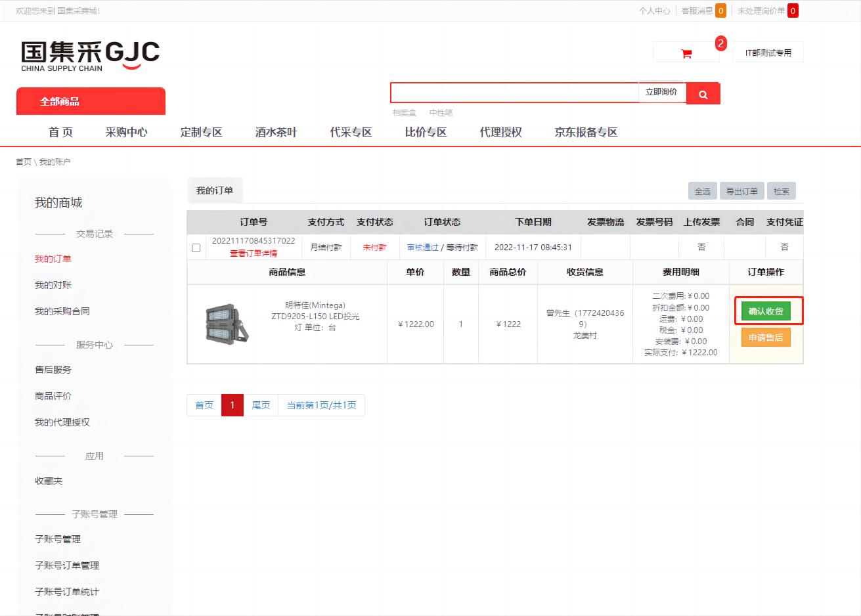Open 子账号管理 sidebar item

pos(58,539)
